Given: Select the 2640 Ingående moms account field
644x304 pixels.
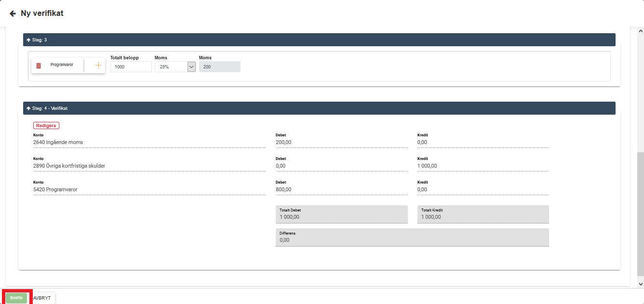Looking at the screenshot, I should pyautogui.click(x=149, y=142).
